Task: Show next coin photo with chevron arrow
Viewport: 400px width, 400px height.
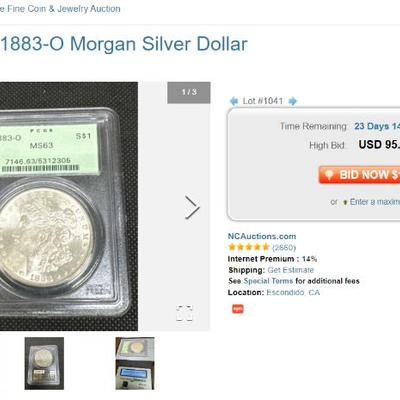Action: (192, 208)
